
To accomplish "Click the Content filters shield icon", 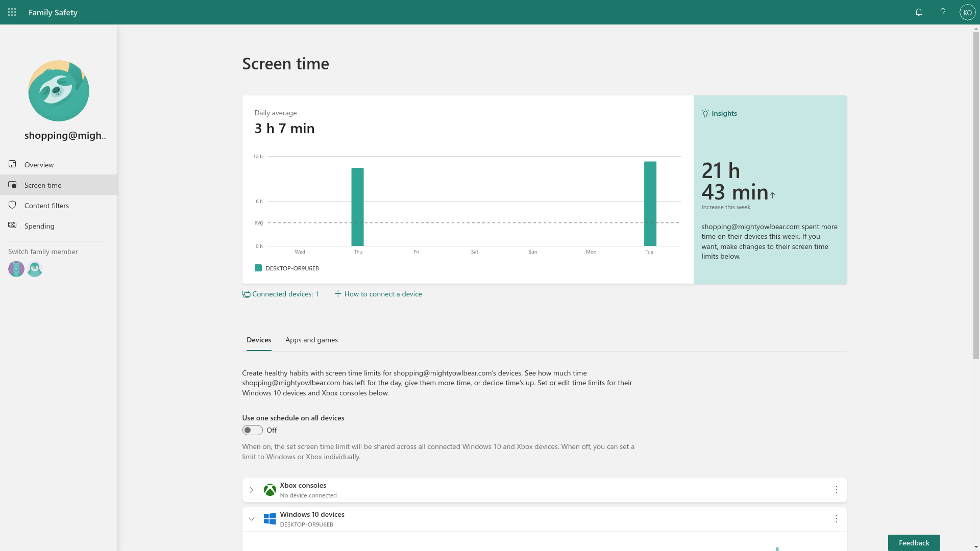I will coord(12,205).
